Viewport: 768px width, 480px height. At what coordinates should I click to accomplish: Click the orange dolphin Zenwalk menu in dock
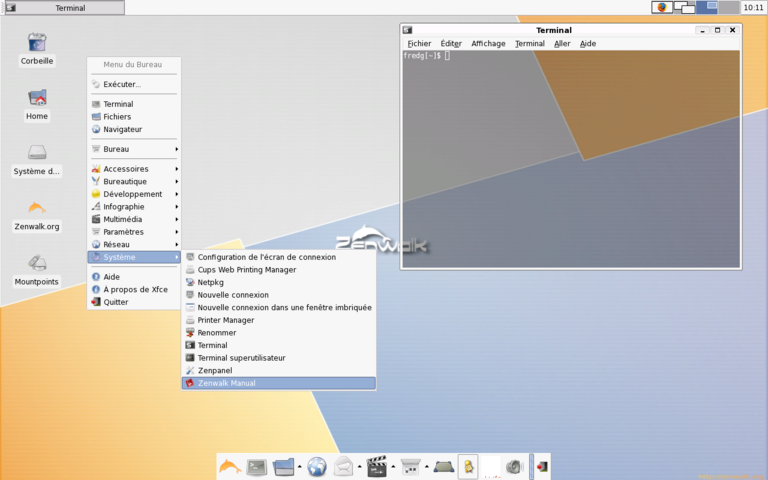click(230, 466)
